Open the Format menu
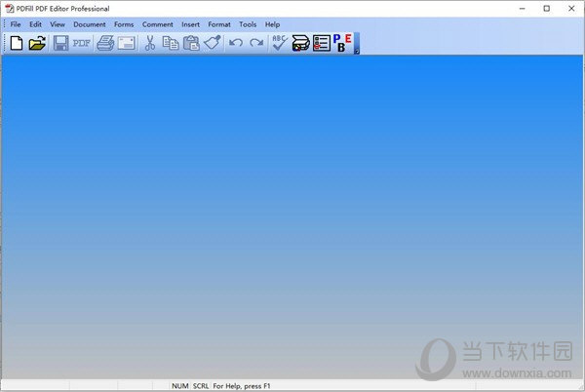Image resolution: width=585 pixels, height=392 pixels. coord(219,24)
